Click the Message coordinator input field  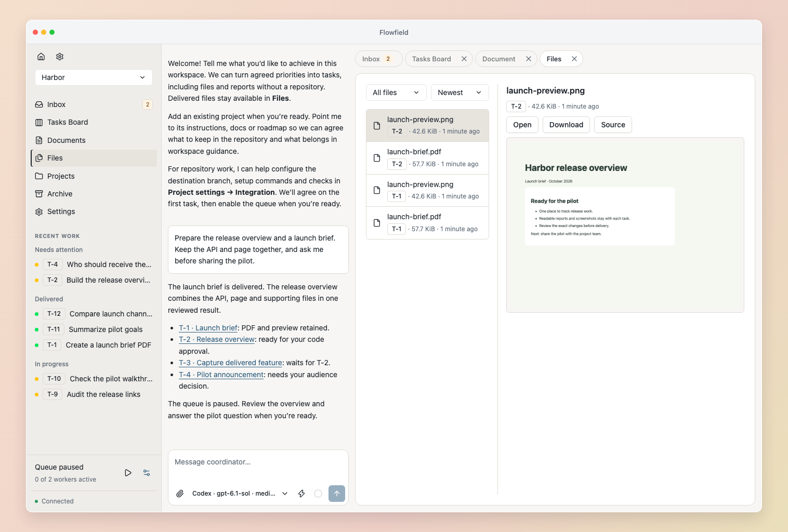(258, 462)
